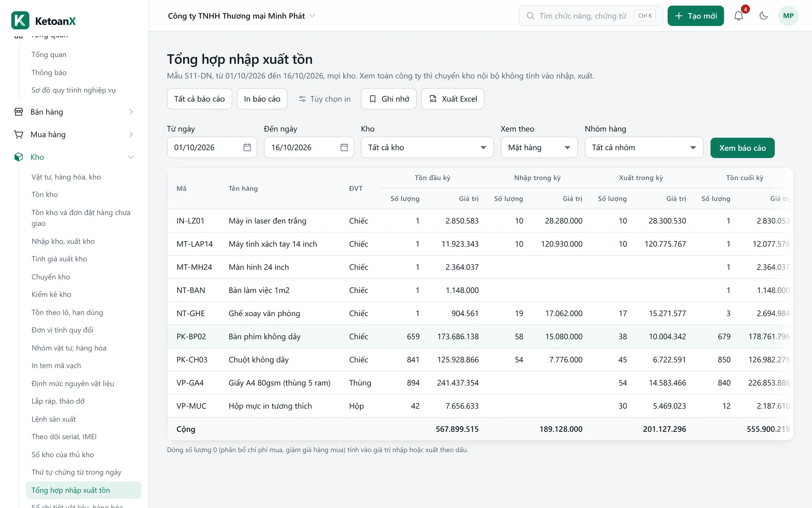This screenshot has width=812, height=508.
Task: Expand the Bán hàng menu chevron
Action: [x=131, y=112]
